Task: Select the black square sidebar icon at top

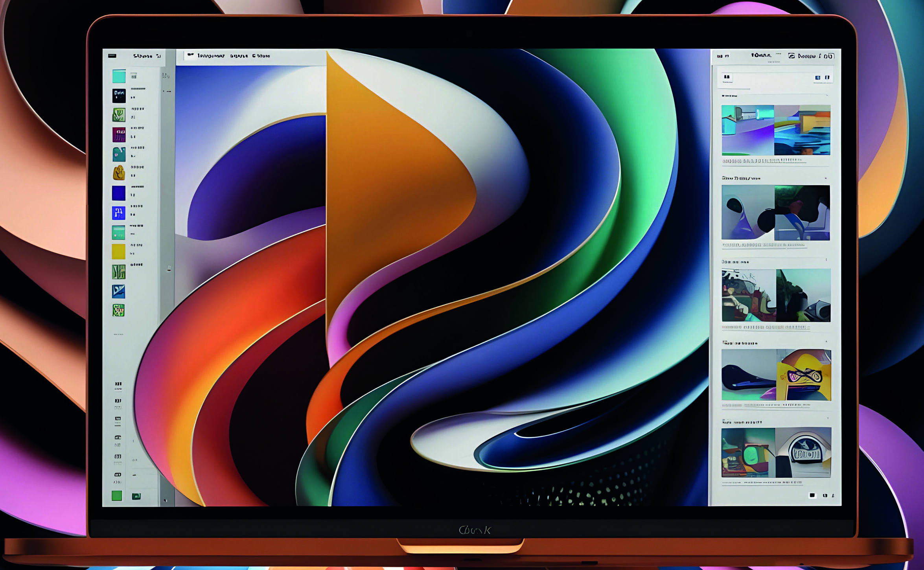Action: [119, 96]
